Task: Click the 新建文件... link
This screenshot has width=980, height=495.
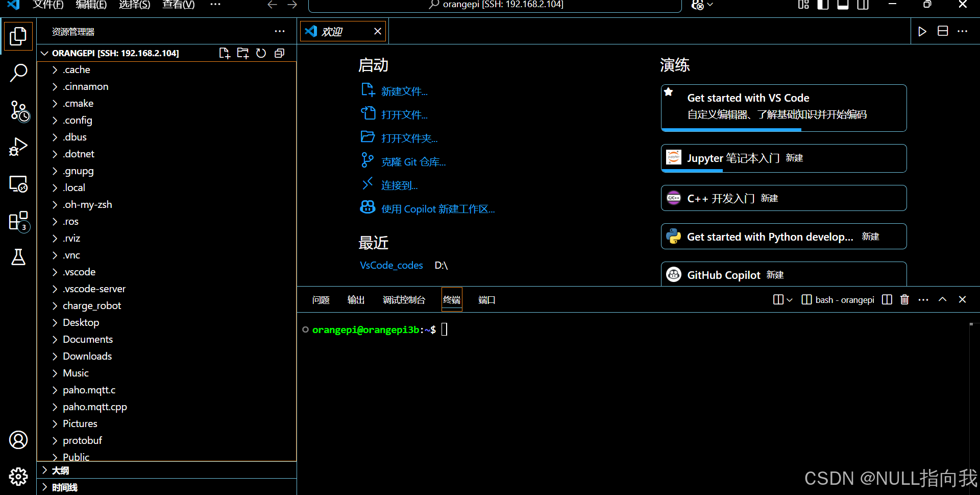Action: pyautogui.click(x=404, y=91)
